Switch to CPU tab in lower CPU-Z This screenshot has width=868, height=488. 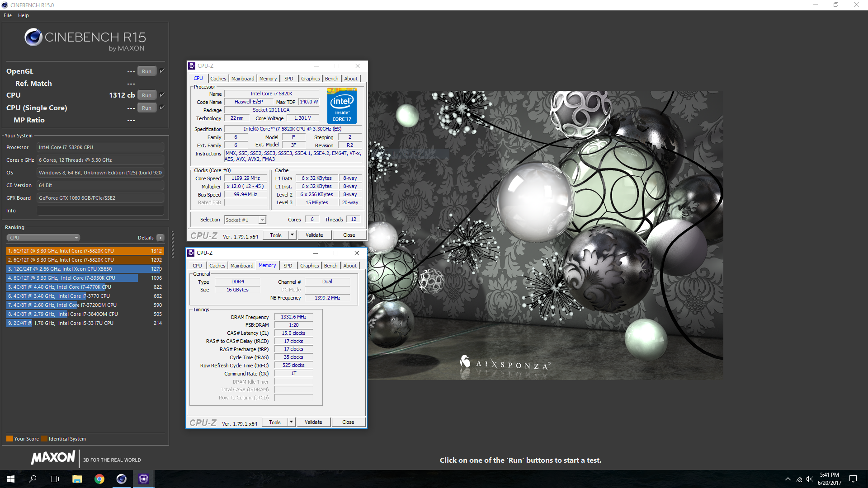[197, 266]
